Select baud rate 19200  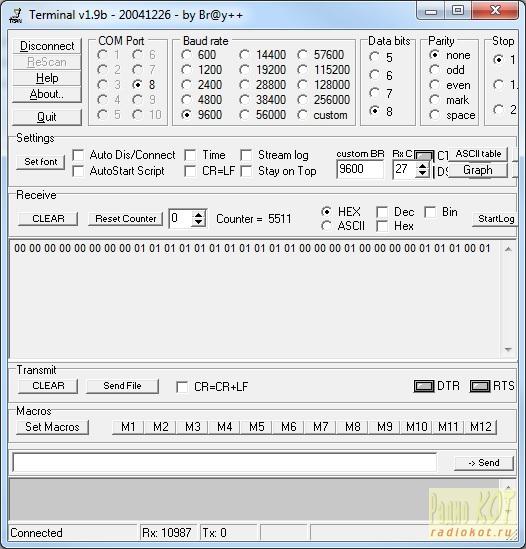coord(244,70)
